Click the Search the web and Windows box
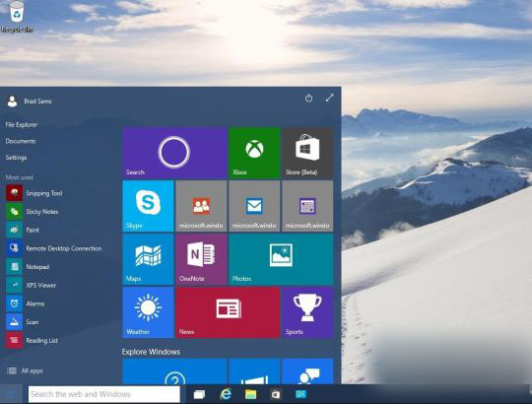The height and width of the screenshot is (404, 532). click(x=104, y=394)
